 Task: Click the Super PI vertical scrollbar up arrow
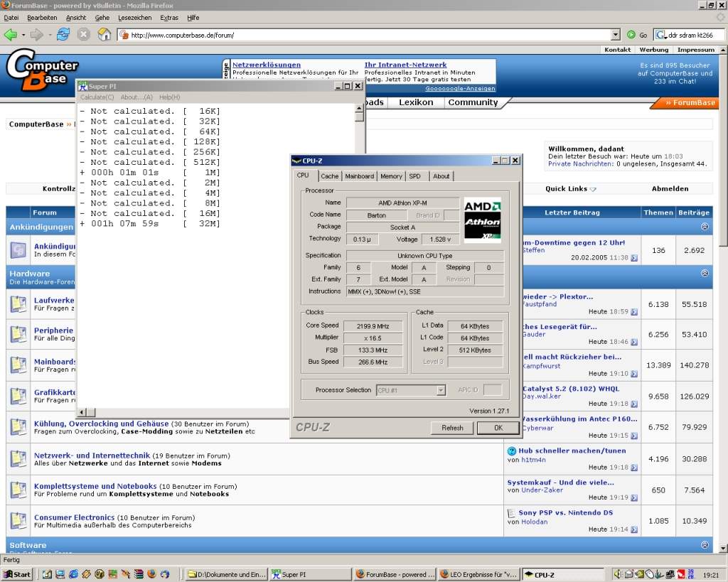[x=359, y=108]
